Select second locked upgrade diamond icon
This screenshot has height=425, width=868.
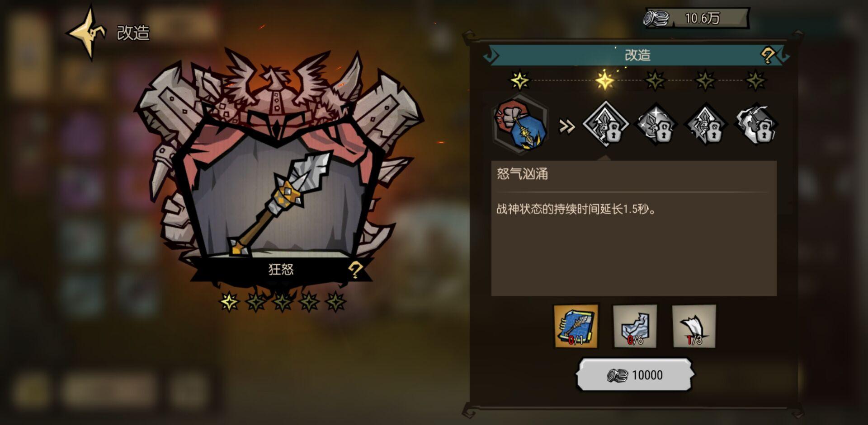656,124
